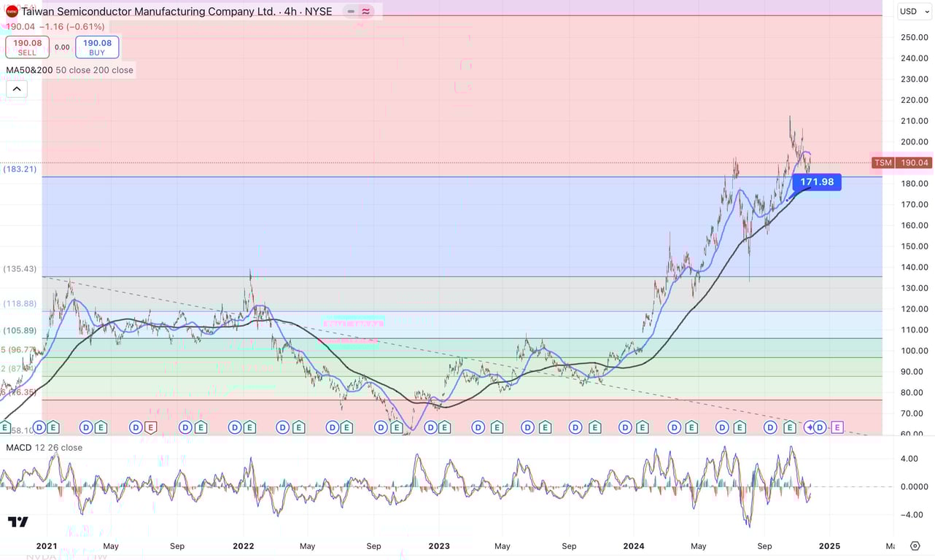935x560 pixels.
Task: Click the blue 171.98 price label
Action: (x=817, y=182)
